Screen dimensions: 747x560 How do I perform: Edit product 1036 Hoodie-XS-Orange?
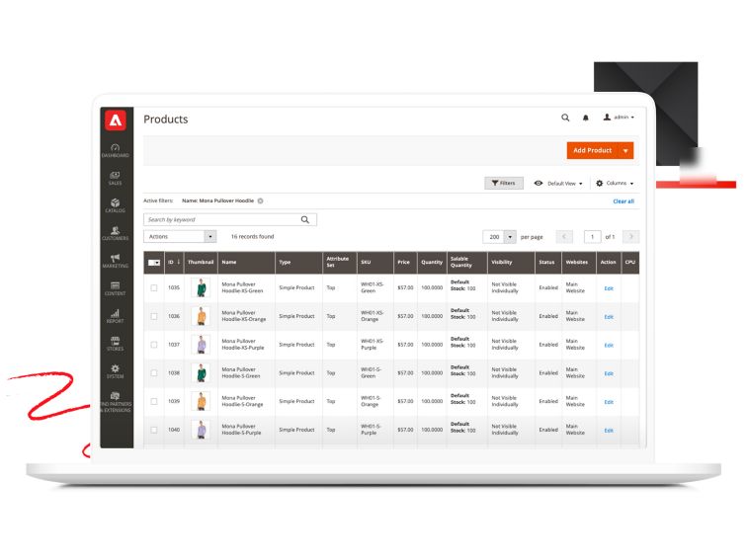pos(609,317)
